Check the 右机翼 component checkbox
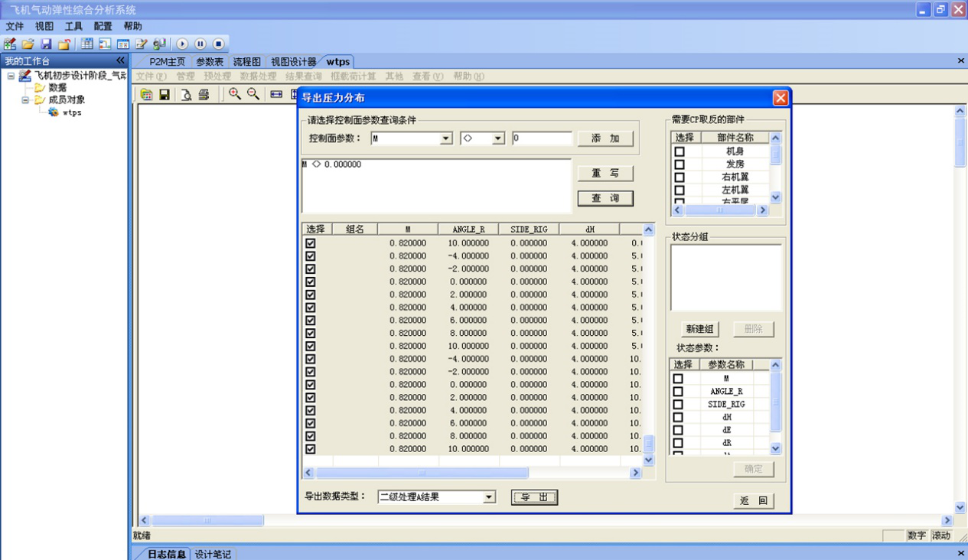 [679, 177]
